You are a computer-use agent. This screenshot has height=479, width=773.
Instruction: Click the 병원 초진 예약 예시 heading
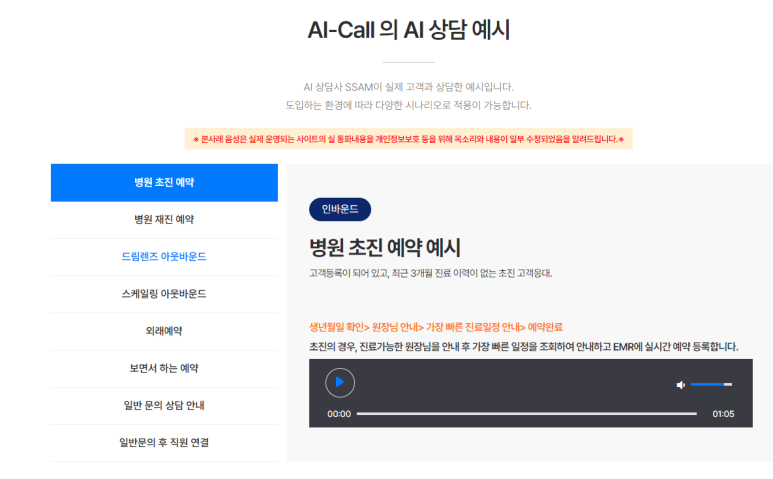pyautogui.click(x=385, y=247)
